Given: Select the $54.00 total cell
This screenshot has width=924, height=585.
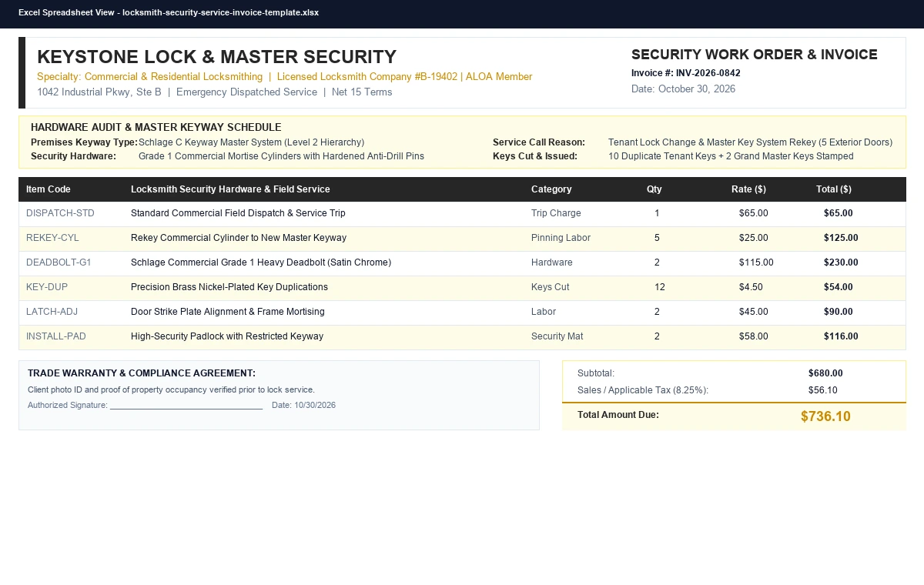Looking at the screenshot, I should [839, 287].
